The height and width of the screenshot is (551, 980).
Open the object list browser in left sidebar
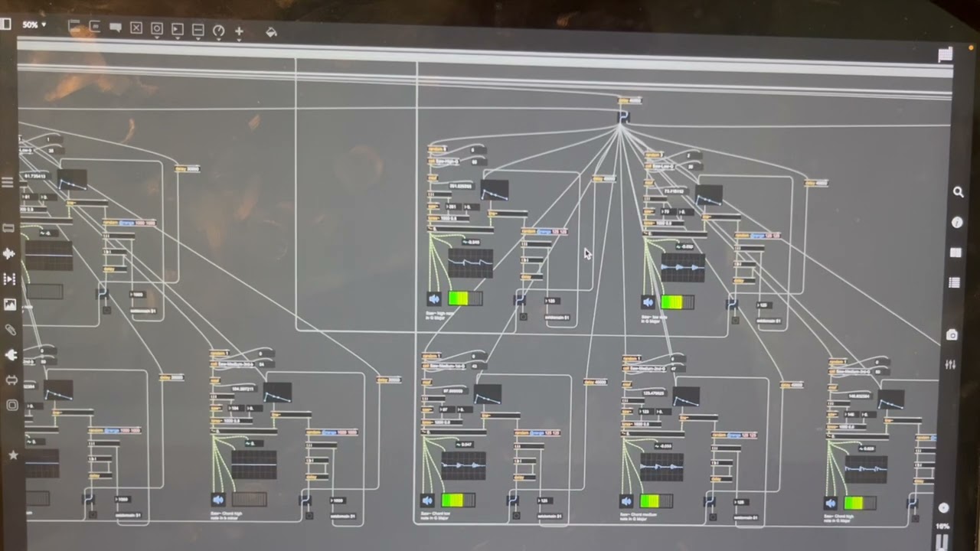pos(8,182)
